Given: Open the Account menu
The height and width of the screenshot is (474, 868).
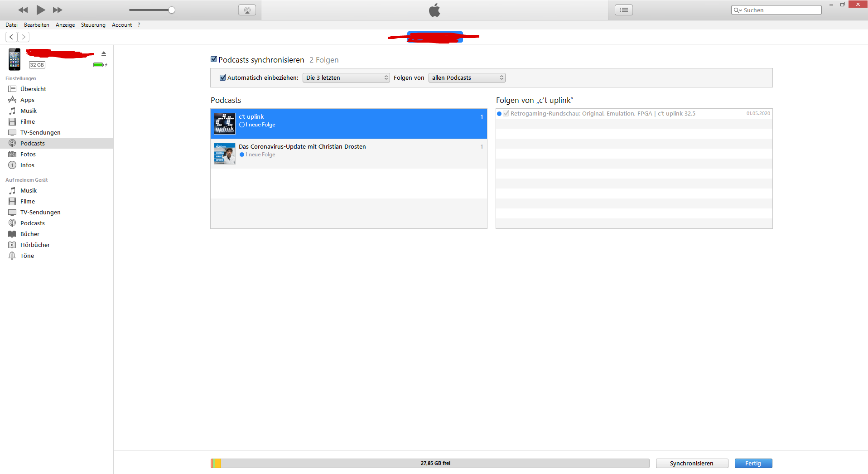Looking at the screenshot, I should coord(122,25).
